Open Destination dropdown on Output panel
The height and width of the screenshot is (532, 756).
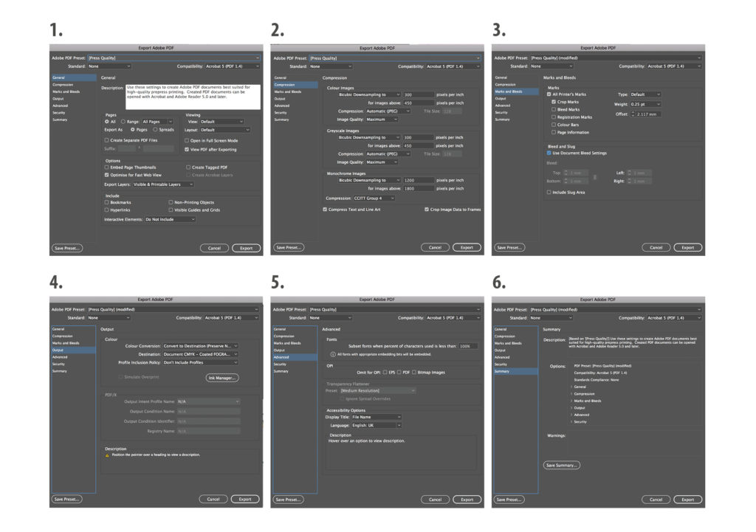201,354
